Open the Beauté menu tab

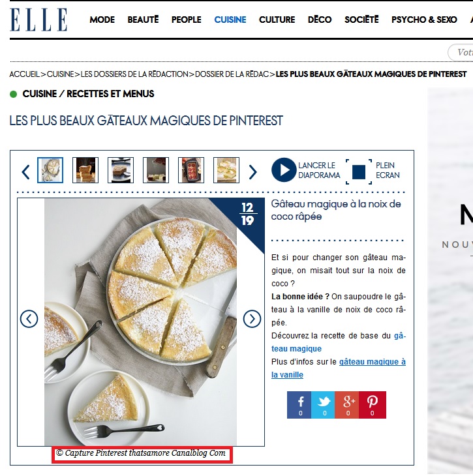[x=143, y=20]
